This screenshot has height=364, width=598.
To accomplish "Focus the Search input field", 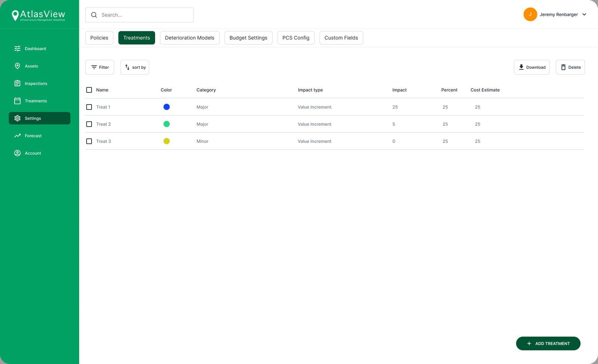I will (x=139, y=15).
